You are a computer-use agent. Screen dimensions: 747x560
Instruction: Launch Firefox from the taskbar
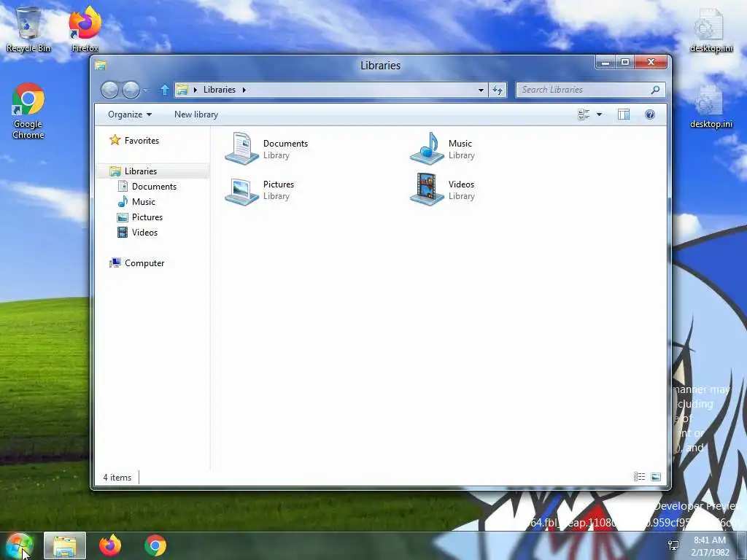click(110, 545)
